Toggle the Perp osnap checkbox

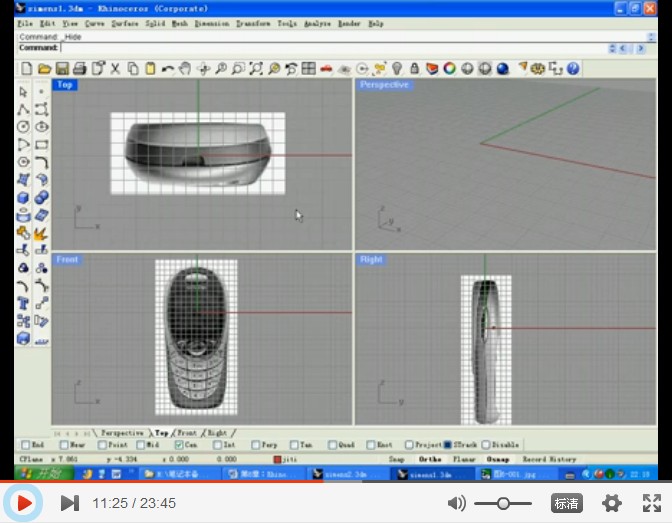[x=255, y=445]
